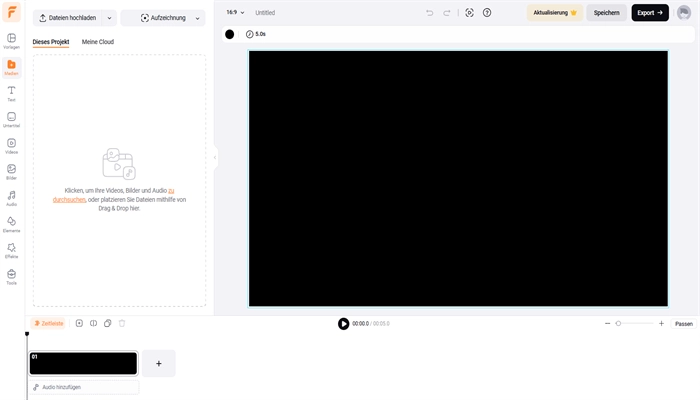700x400 pixels.
Task: Expand the arrow next to Dateien hochladen
Action: (109, 18)
